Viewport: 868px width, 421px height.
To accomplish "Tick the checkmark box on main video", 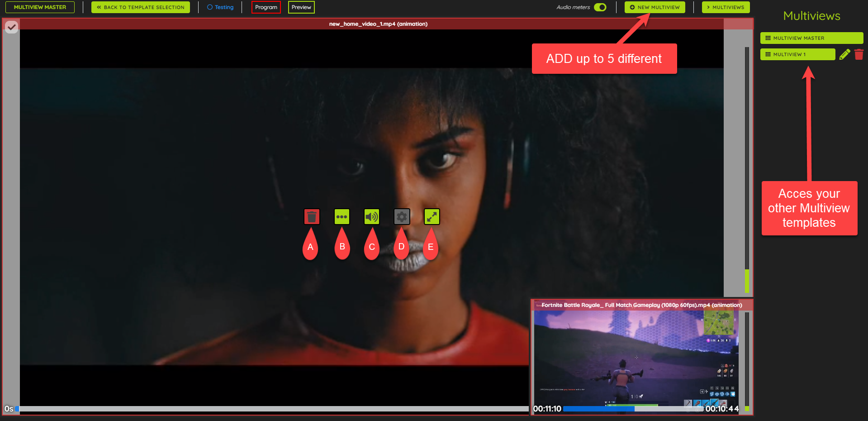I will click(x=11, y=27).
